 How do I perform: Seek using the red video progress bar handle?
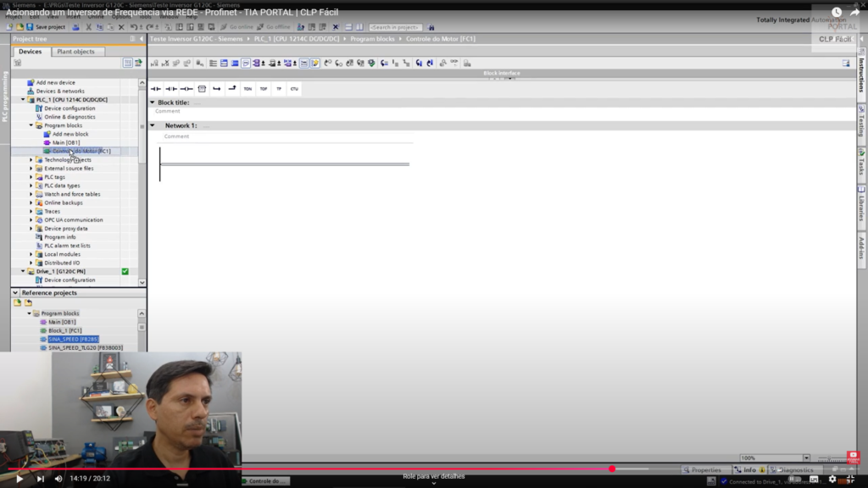612,469
